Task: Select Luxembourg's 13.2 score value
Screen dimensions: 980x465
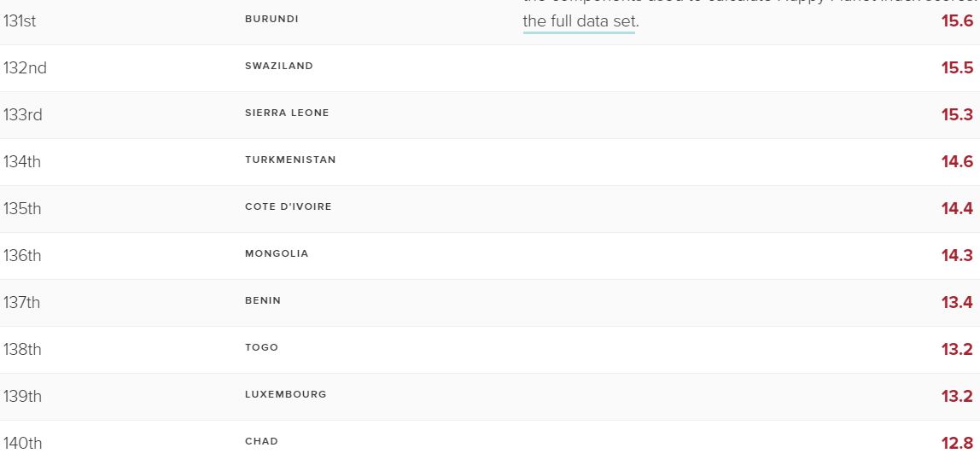Action: tap(957, 397)
